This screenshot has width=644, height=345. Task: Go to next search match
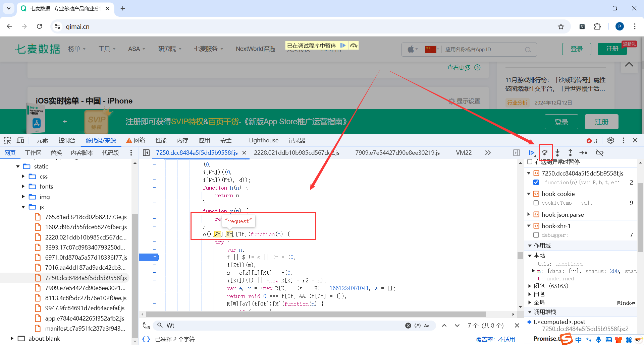pos(457,326)
